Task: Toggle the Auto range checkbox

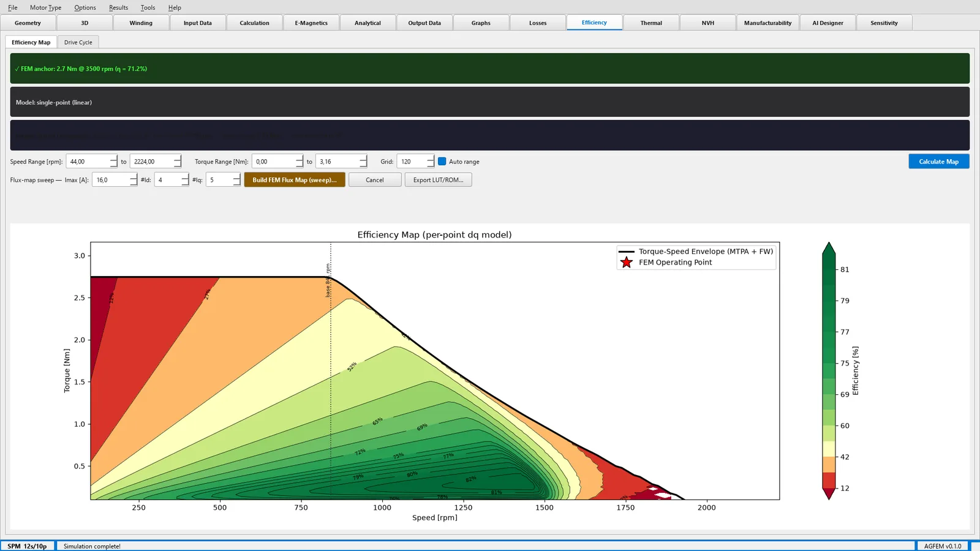Action: [x=442, y=162]
